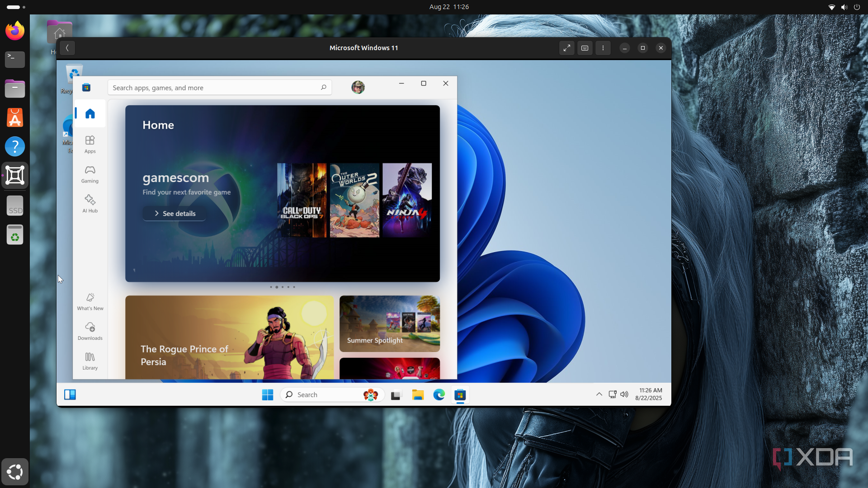Select the first carousel page dot
This screenshot has height=488, width=868.
(271, 287)
